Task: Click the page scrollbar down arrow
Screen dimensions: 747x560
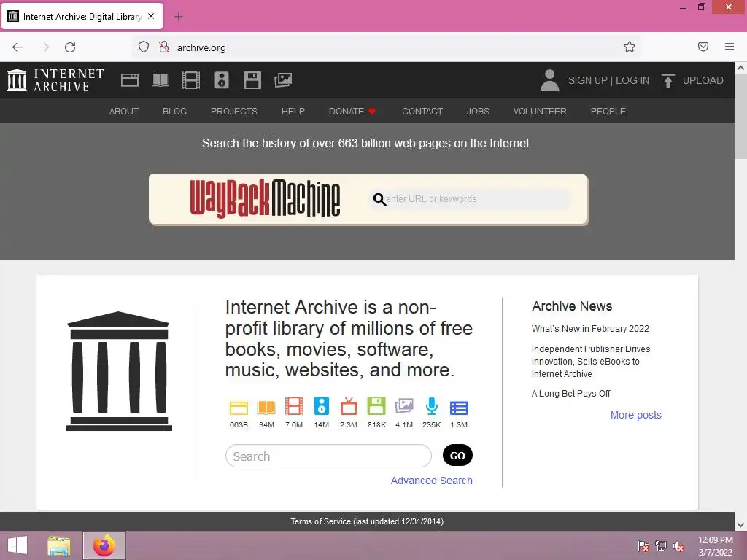Action: point(740,525)
